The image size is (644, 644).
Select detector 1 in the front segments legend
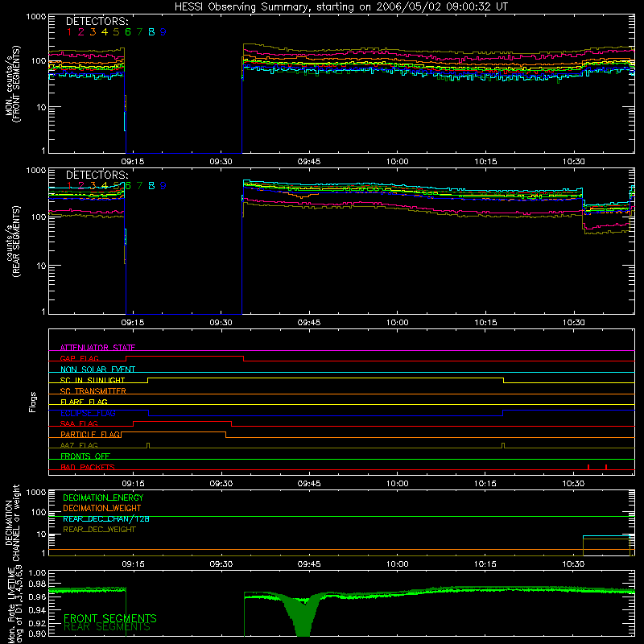click(69, 32)
